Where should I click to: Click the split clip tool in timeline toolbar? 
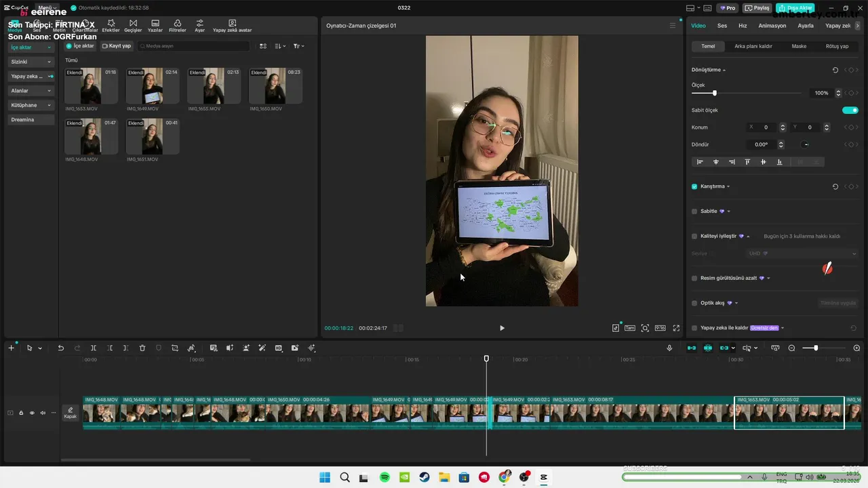coord(94,348)
